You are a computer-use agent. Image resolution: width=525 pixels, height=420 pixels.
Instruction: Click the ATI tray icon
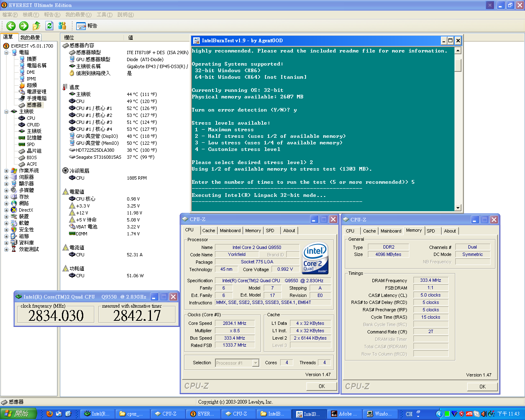point(469,414)
